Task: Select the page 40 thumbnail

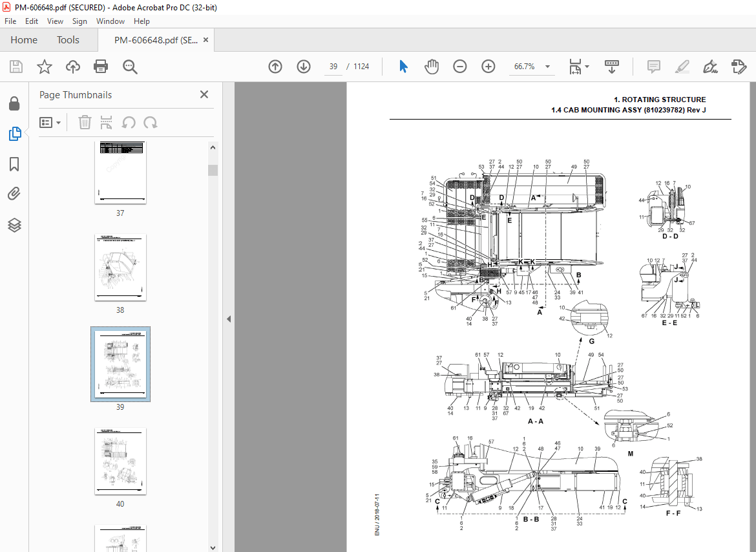Action: click(x=120, y=461)
